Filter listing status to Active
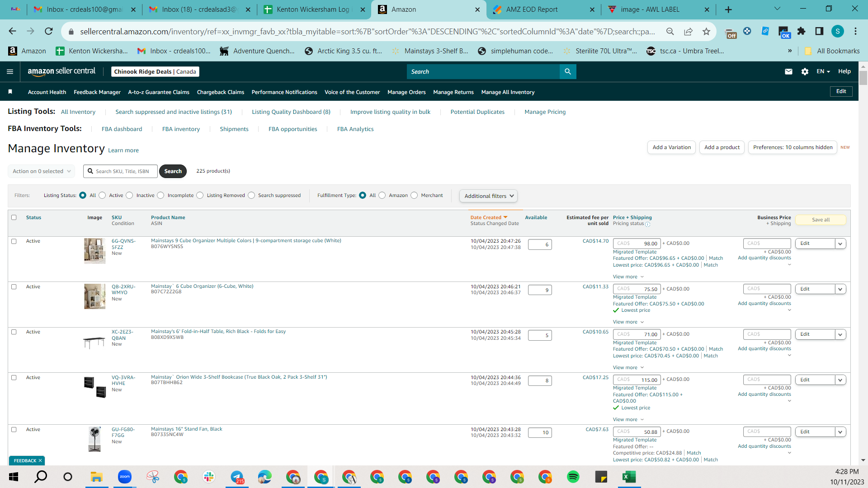Viewport: 868px width, 488px height. (102, 195)
